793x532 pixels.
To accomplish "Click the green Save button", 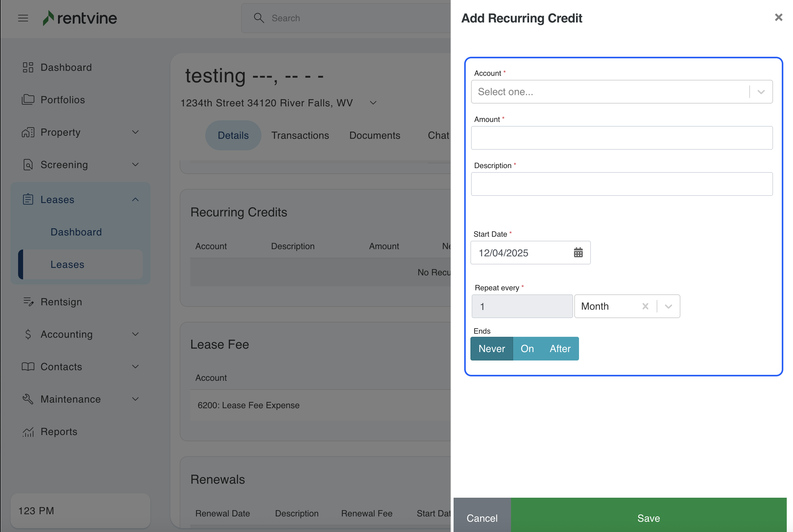I will (648, 517).
